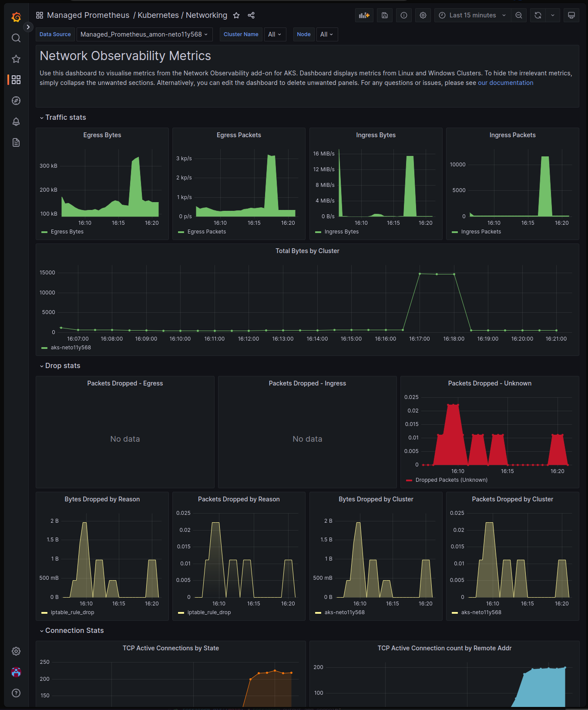Open the search icon in sidebar

tap(16, 38)
